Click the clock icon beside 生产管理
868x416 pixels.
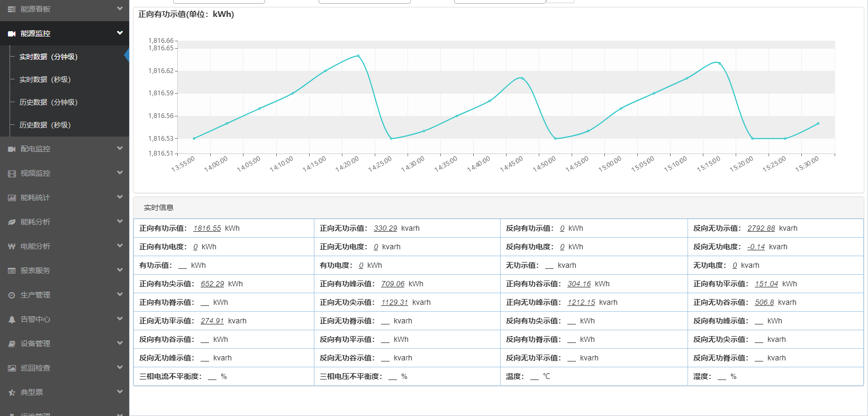click(x=12, y=295)
